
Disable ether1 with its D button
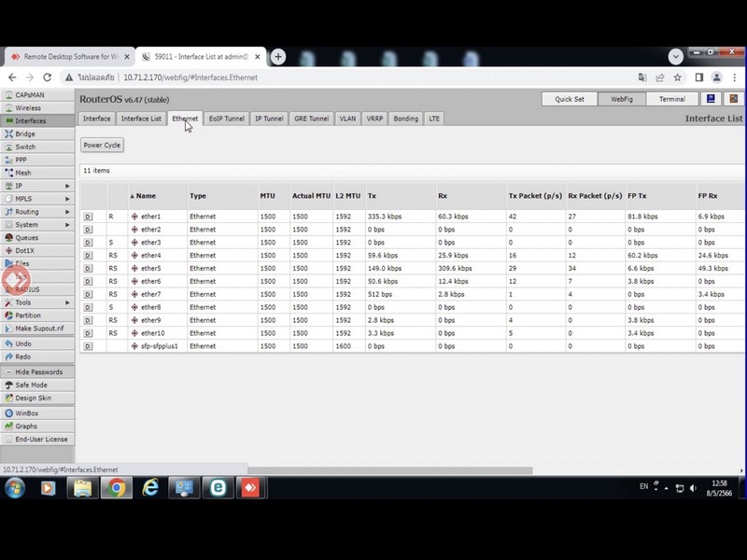[88, 217]
